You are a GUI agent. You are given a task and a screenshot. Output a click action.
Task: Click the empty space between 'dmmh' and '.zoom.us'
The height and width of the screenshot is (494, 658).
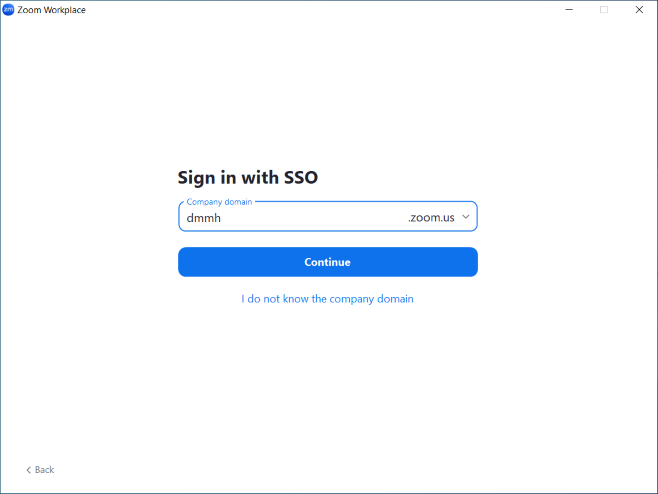tap(310, 218)
